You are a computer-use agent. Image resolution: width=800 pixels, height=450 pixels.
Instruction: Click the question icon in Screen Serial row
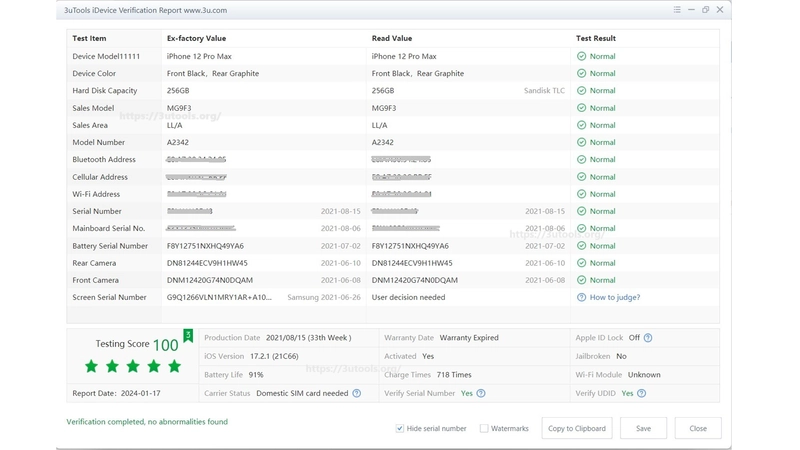coord(581,297)
